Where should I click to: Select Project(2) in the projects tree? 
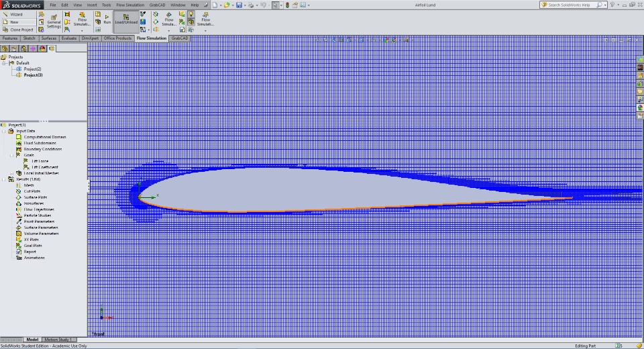pyautogui.click(x=32, y=69)
